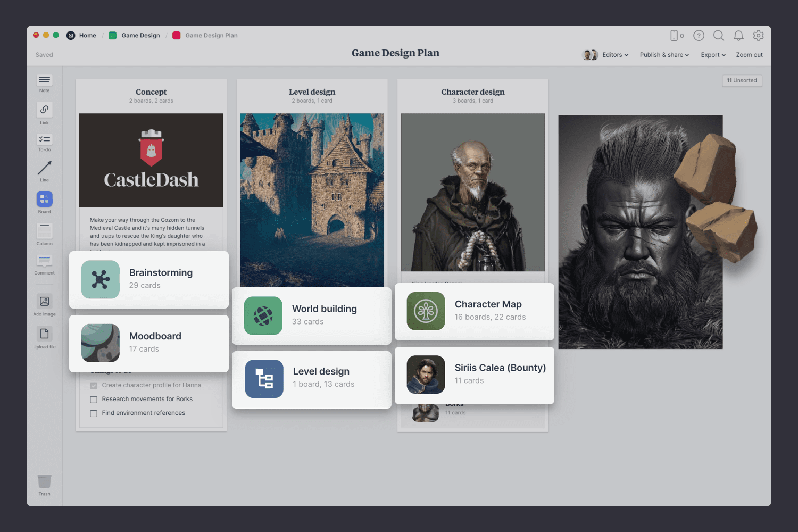The height and width of the screenshot is (532, 798).
Task: Open the Brainstorming board title
Action: 161,272
